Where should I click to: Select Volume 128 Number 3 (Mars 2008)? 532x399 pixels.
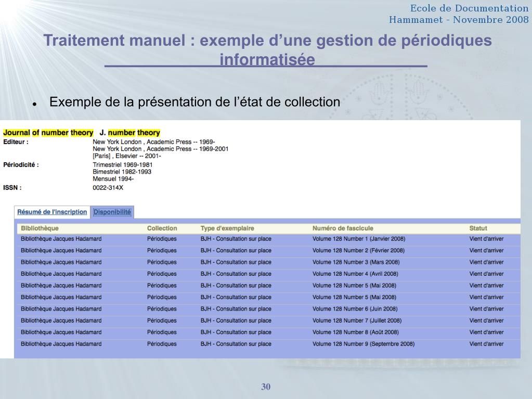point(356,262)
